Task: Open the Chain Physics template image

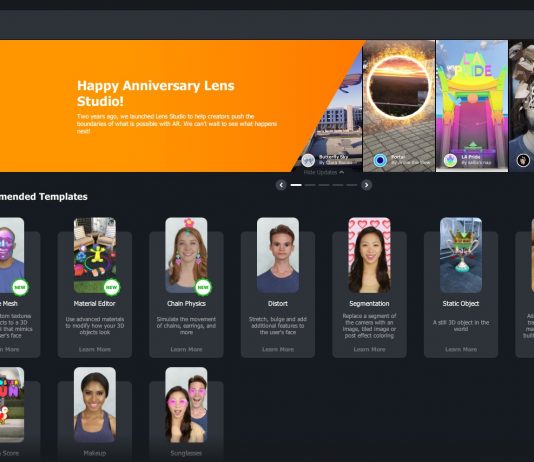Action: [x=186, y=255]
